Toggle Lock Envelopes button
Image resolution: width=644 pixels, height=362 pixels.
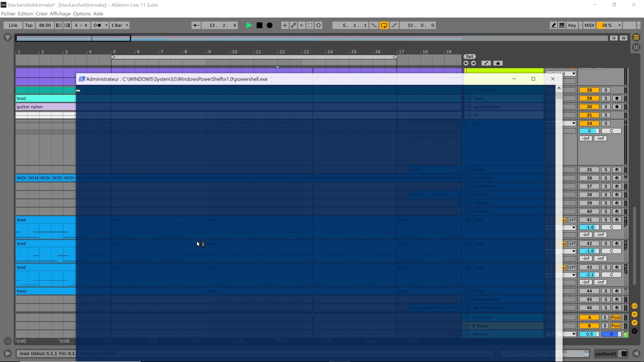coord(498,63)
